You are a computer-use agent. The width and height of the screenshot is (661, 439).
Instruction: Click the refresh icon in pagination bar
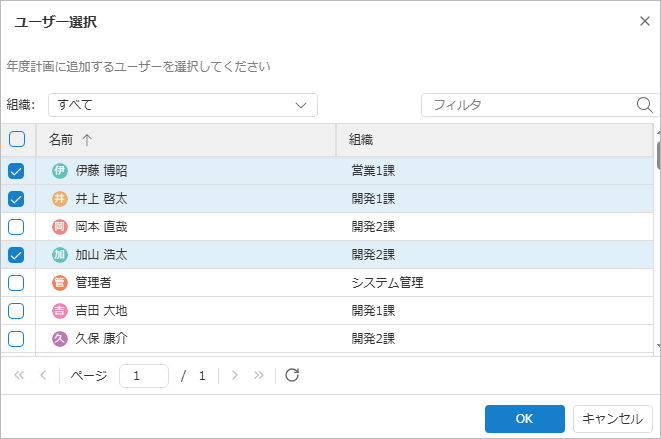pos(292,375)
